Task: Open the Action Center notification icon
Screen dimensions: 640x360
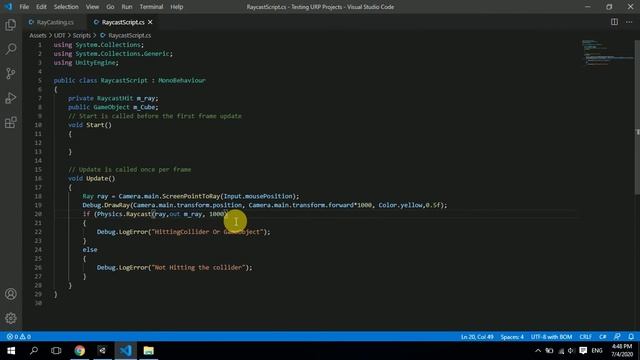Action: tap(583, 351)
